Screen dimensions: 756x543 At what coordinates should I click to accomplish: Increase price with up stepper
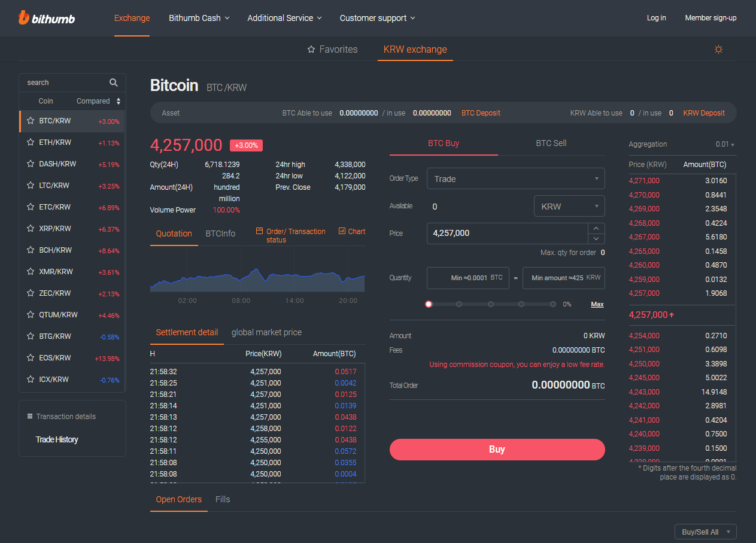pyautogui.click(x=597, y=228)
